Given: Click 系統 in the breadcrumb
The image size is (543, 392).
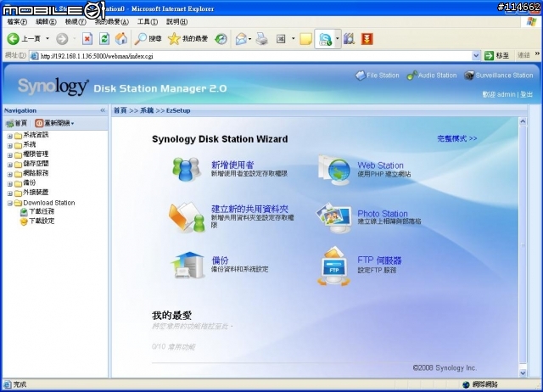Looking at the screenshot, I should click(x=147, y=110).
